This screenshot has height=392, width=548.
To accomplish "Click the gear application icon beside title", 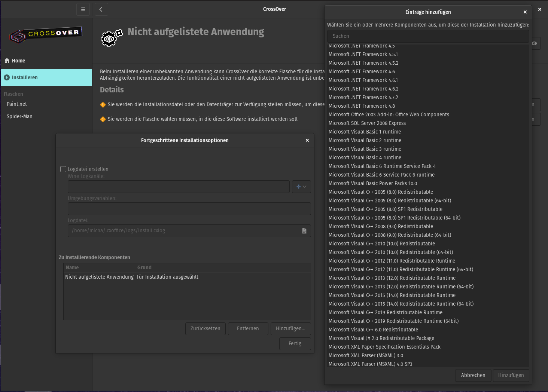I will 112,38.
